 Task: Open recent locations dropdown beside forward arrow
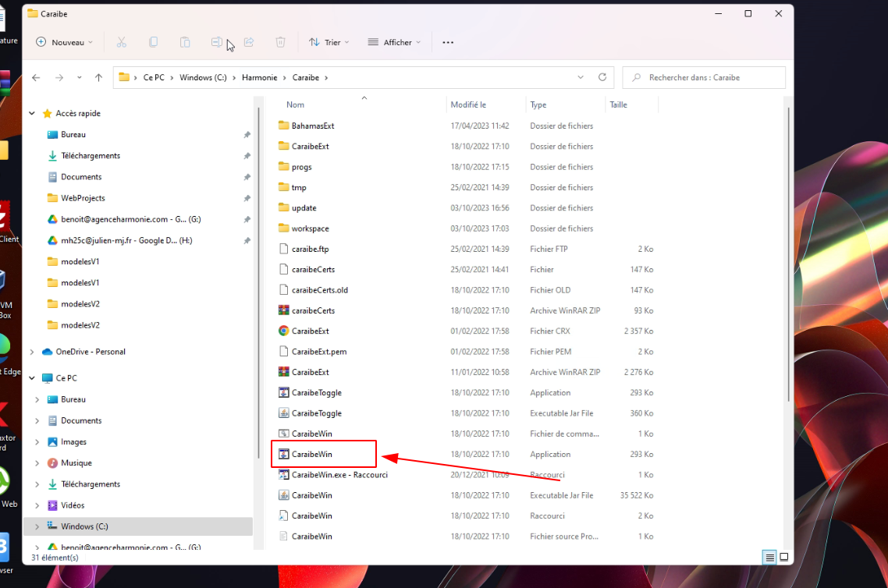coord(80,77)
